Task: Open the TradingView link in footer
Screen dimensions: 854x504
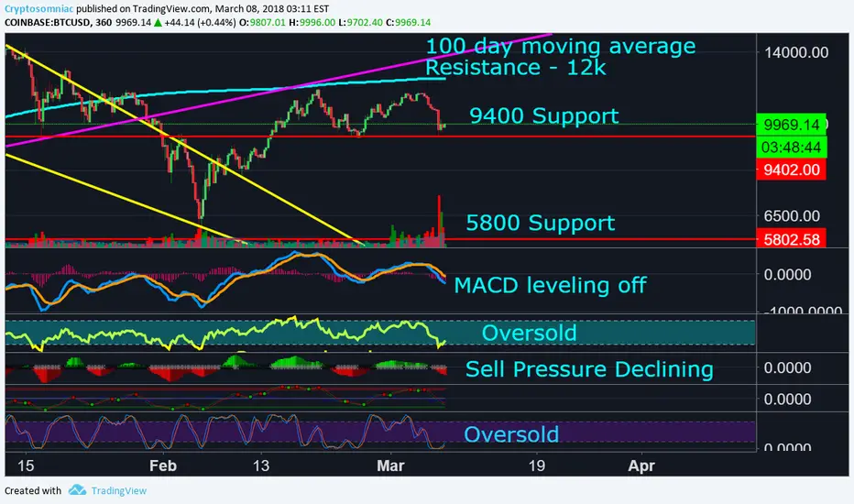Action: click(x=119, y=490)
